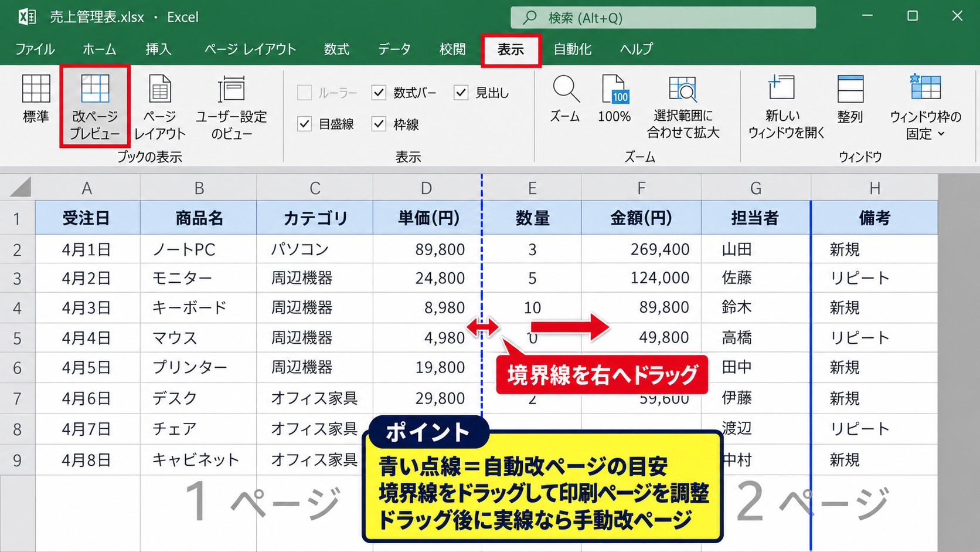Click cell キャビネット
Image resolution: width=980 pixels, height=552 pixels.
pos(199,460)
